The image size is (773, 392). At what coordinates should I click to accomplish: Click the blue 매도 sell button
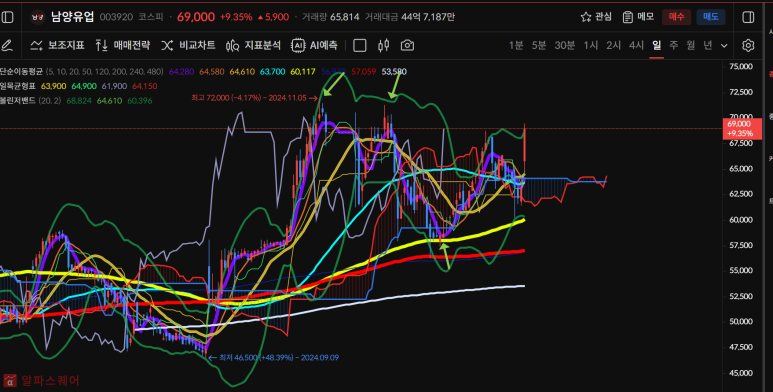point(711,17)
